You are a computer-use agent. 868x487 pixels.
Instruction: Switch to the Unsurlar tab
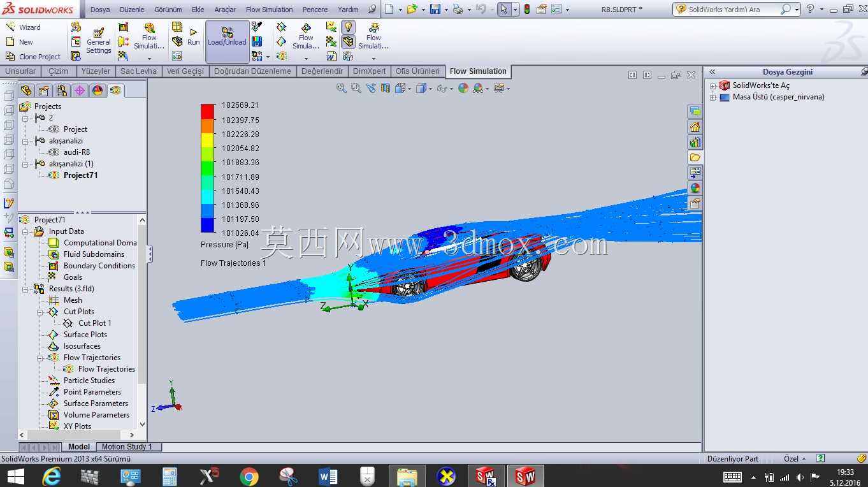click(x=20, y=71)
